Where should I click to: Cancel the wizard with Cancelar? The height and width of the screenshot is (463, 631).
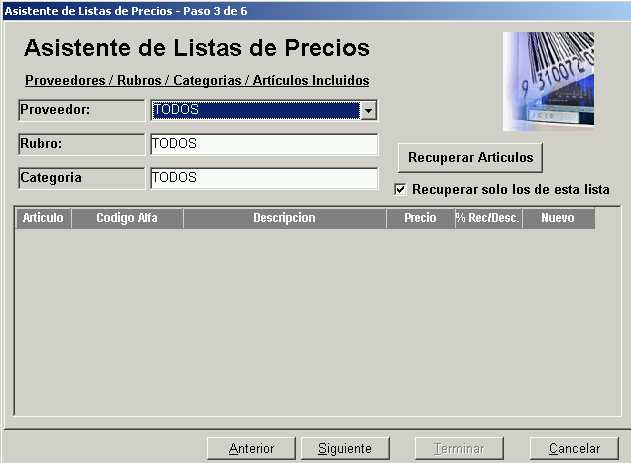click(573, 449)
